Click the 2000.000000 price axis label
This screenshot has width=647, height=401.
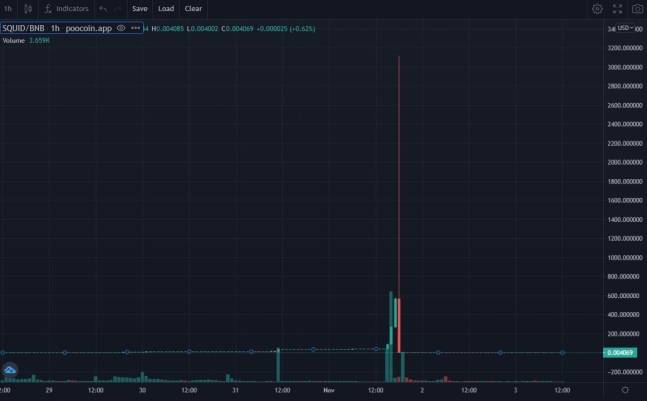tap(625, 162)
